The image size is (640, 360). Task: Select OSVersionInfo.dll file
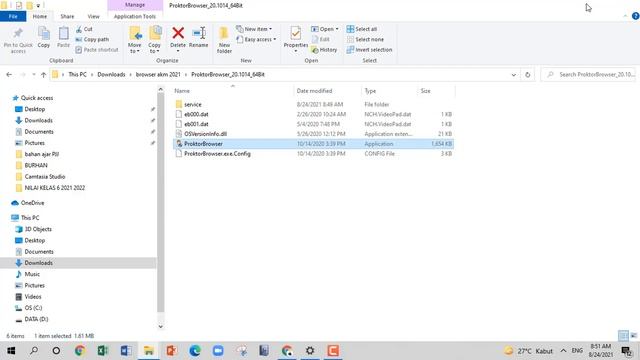point(205,134)
